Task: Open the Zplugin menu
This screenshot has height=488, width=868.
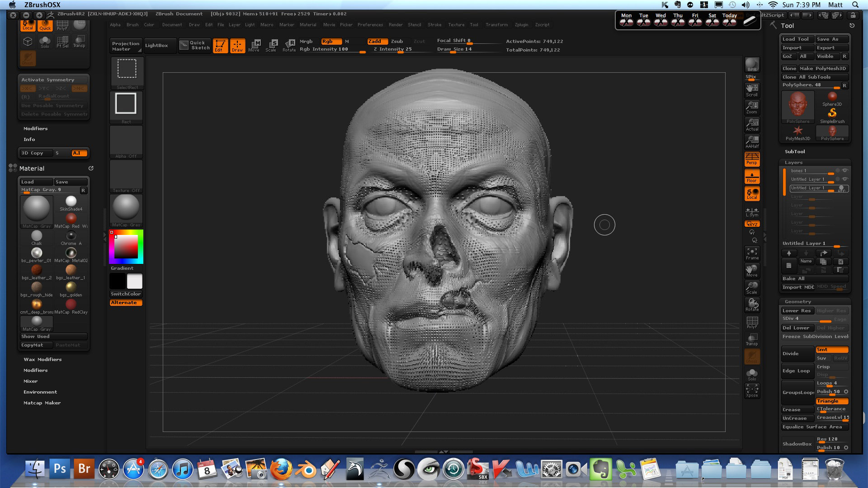Action: click(x=521, y=25)
